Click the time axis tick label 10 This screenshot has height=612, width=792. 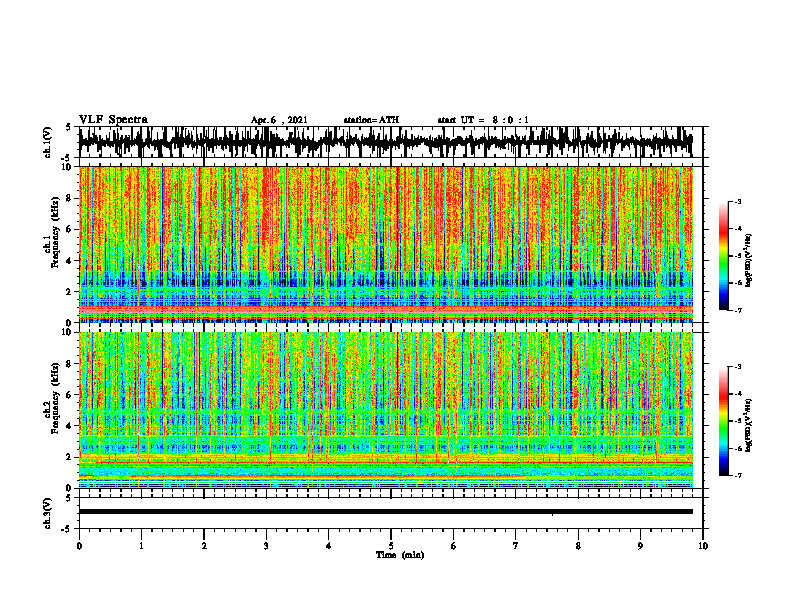click(703, 546)
